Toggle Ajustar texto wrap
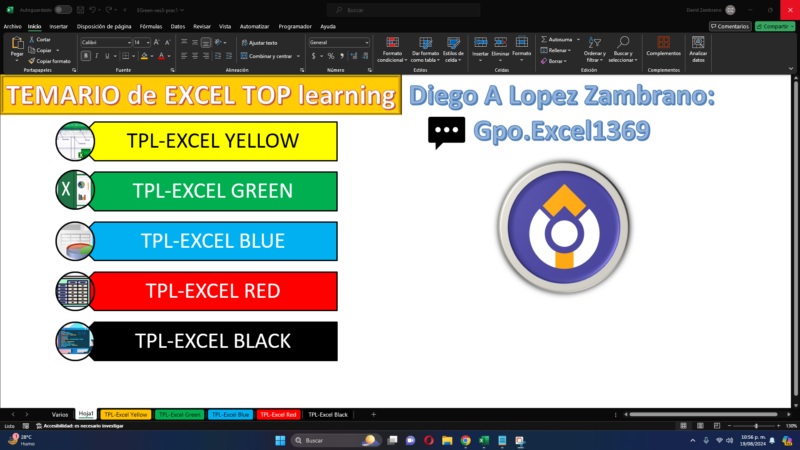This screenshot has height=450, width=800. [x=260, y=43]
